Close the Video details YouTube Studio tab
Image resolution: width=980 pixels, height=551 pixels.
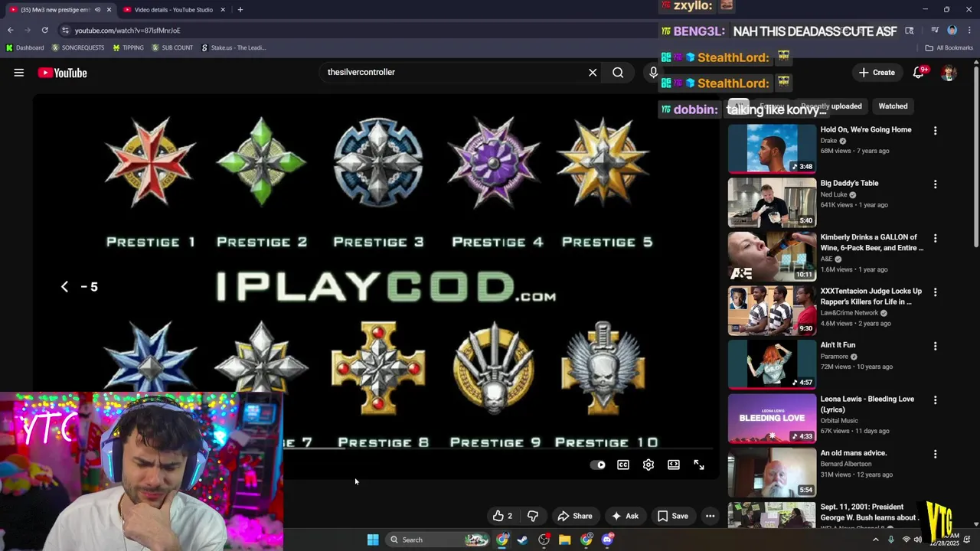click(223, 10)
